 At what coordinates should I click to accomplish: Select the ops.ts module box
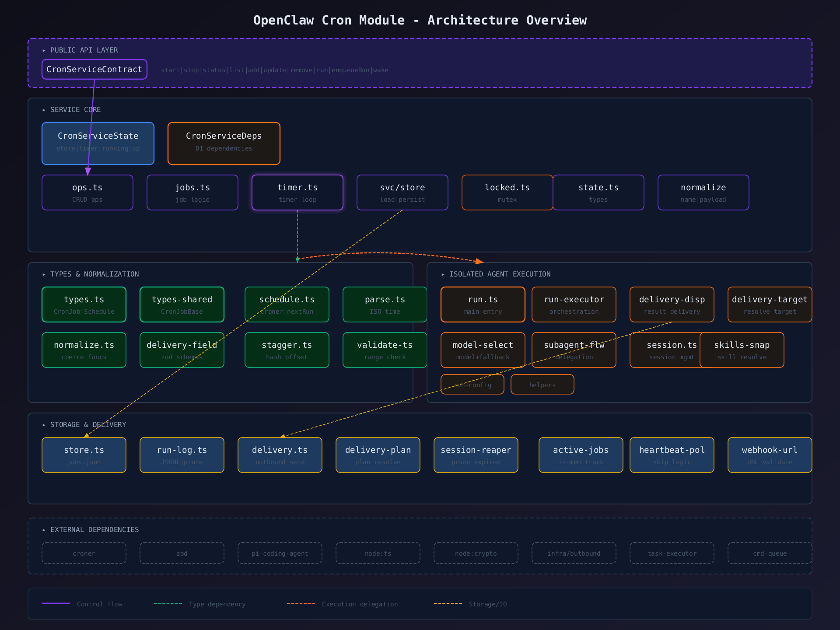pyautogui.click(x=87, y=192)
